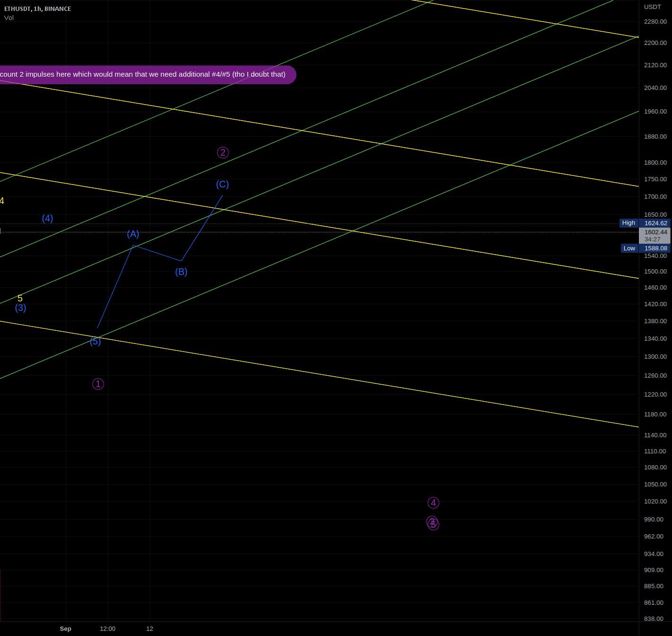Click the current price 1602.44 countdown label

655,236
